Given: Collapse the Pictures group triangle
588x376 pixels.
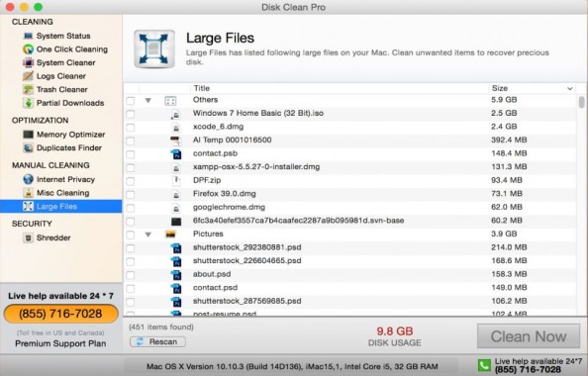Looking at the screenshot, I should [148, 235].
